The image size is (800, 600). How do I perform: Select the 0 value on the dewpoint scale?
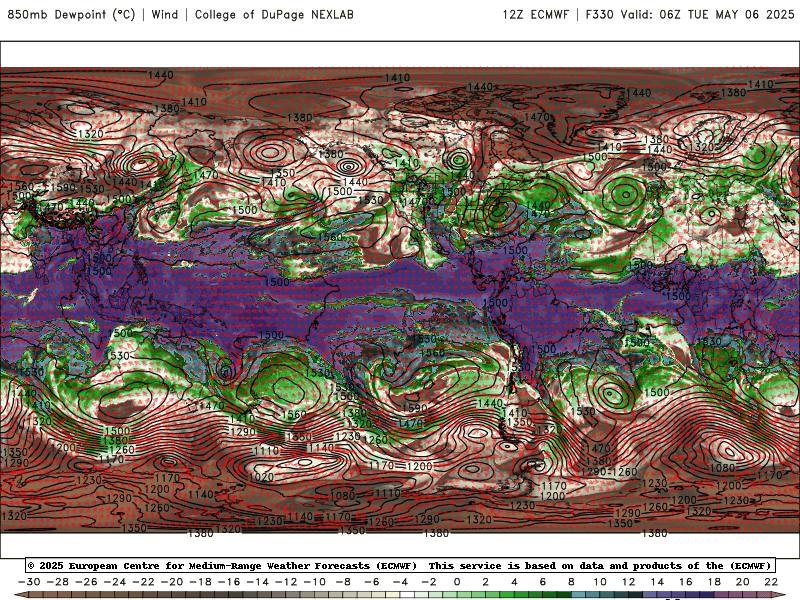[457, 582]
